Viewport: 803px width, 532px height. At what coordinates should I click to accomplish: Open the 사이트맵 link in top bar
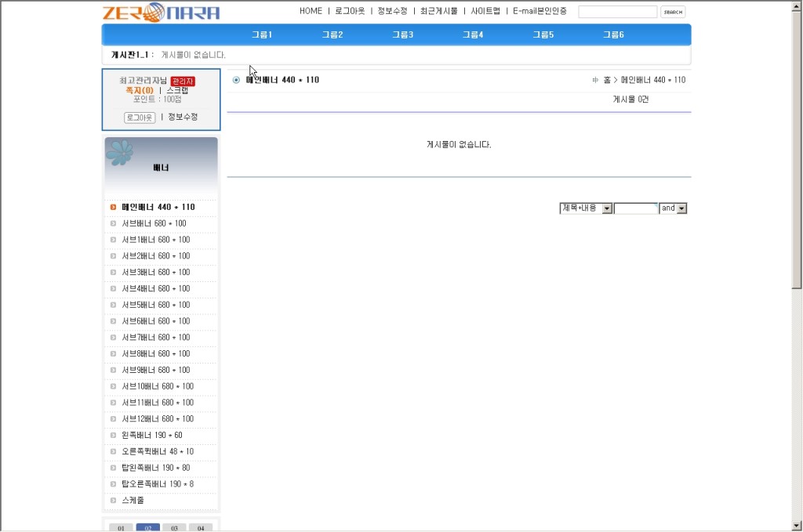pyautogui.click(x=485, y=11)
